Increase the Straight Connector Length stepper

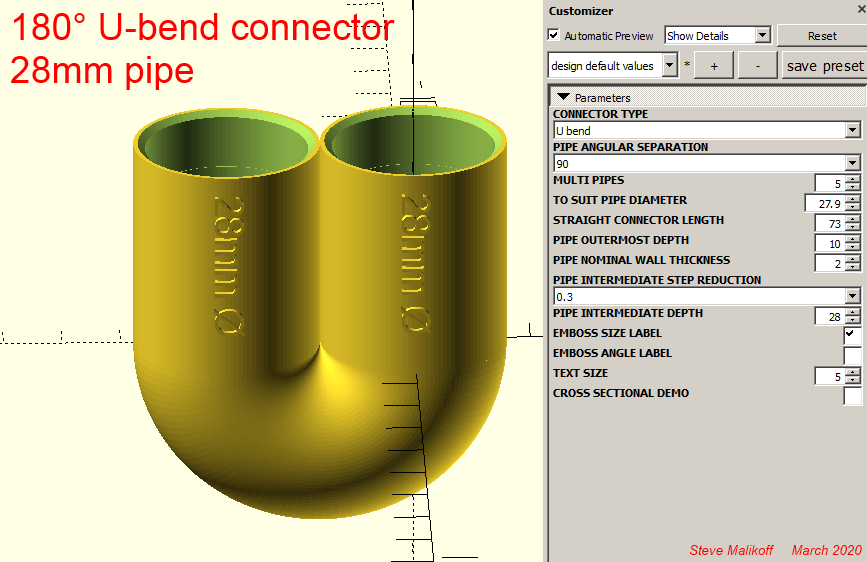pos(852,219)
